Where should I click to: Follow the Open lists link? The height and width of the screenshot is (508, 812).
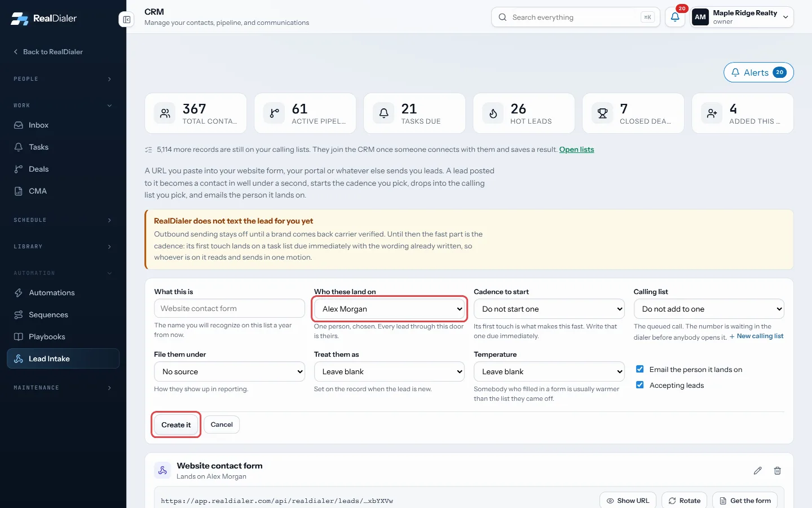tap(576, 150)
